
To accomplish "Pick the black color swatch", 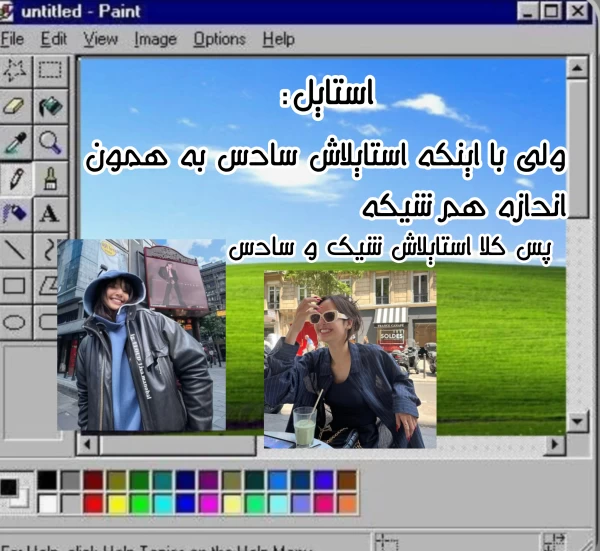I will tap(47, 480).
